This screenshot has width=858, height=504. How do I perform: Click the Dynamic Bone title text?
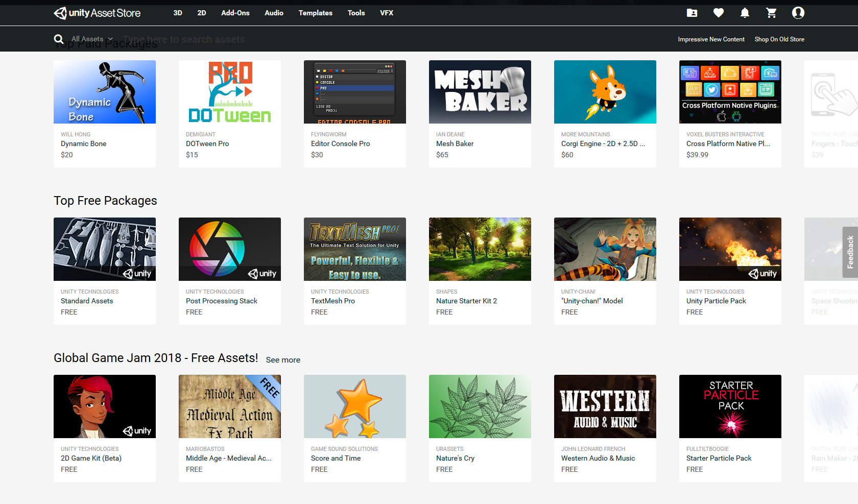tap(84, 144)
